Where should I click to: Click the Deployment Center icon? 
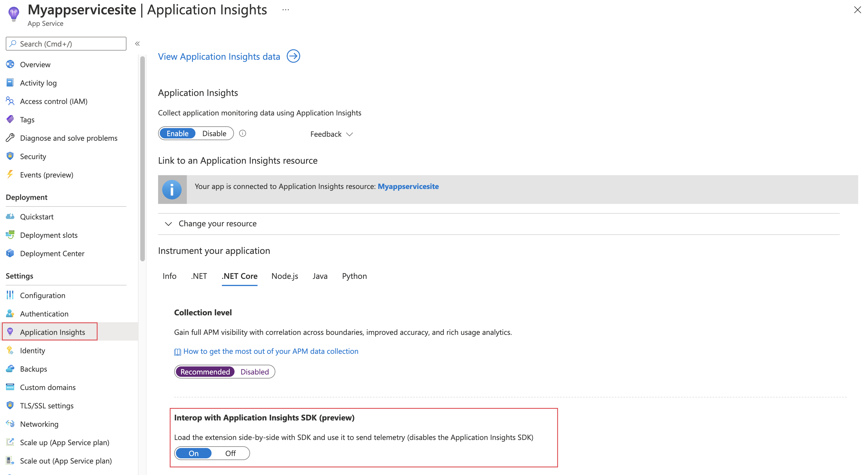coord(11,253)
